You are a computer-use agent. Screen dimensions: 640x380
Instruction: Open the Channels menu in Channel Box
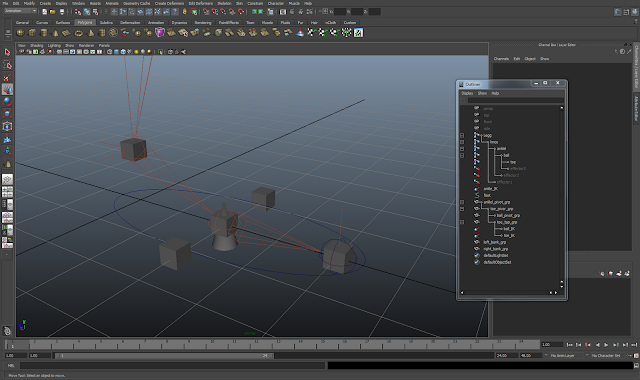[x=501, y=59]
